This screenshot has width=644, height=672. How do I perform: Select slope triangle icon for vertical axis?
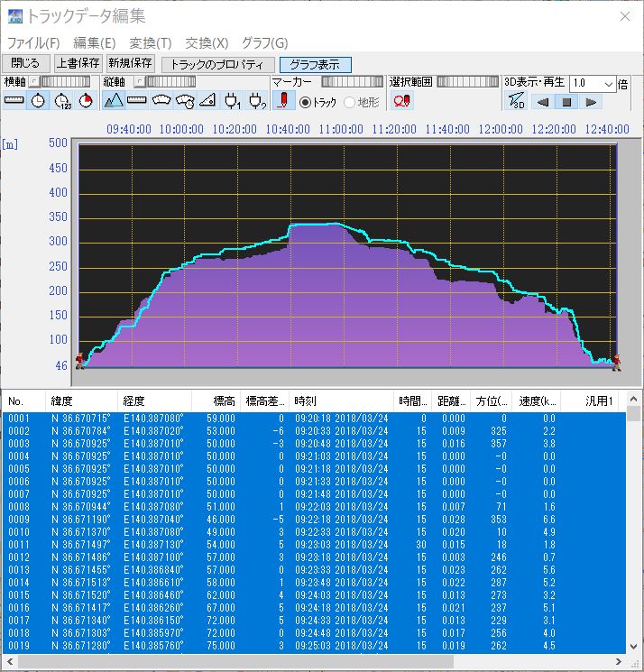(x=208, y=101)
